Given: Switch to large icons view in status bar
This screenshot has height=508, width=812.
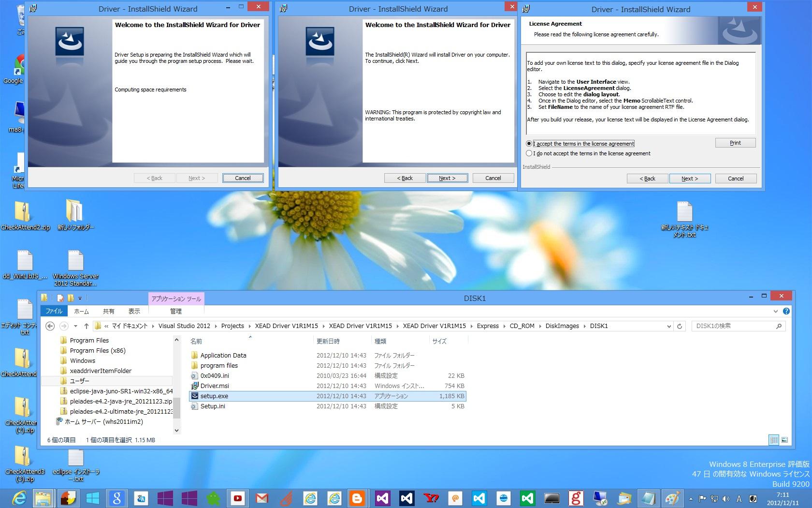Looking at the screenshot, I should [x=784, y=440].
